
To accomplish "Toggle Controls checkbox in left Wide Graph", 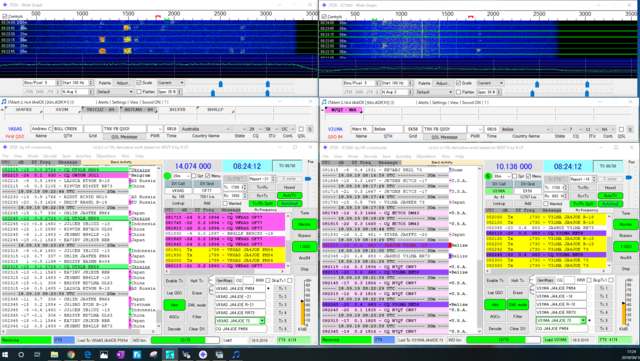I will [x=4, y=16].
